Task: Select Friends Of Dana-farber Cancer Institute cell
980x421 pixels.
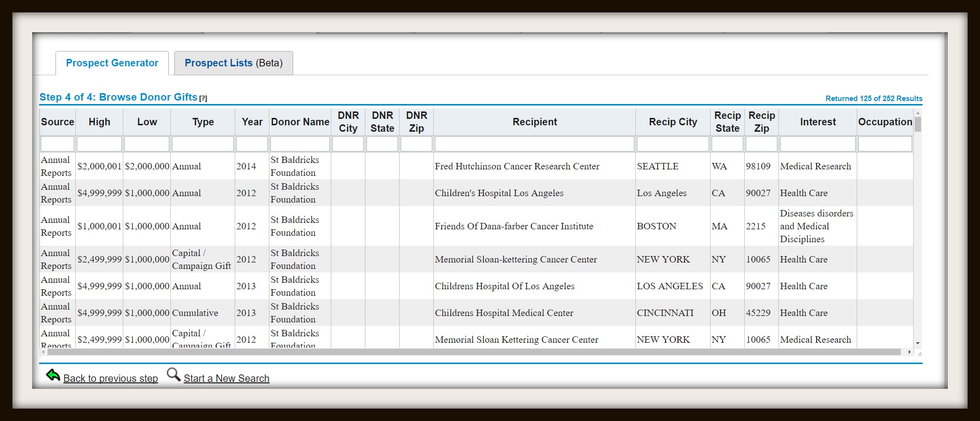Action: point(534,226)
